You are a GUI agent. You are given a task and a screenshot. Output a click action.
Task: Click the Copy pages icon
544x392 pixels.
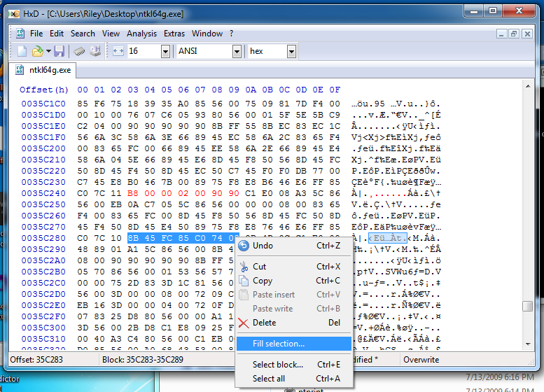(244, 281)
